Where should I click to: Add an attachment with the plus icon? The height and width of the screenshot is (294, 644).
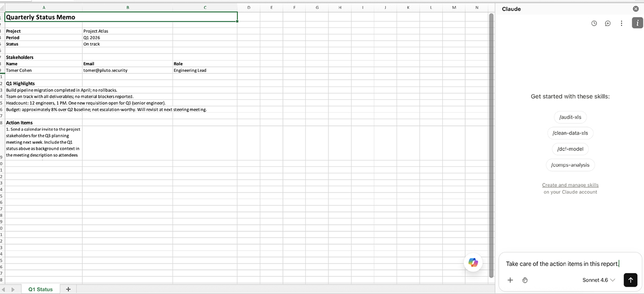click(510, 280)
